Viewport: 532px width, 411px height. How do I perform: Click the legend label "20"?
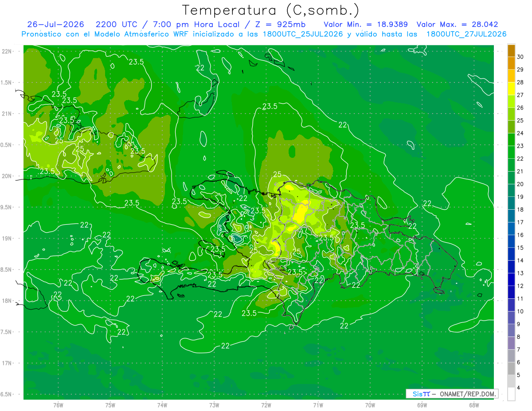pyautogui.click(x=520, y=184)
